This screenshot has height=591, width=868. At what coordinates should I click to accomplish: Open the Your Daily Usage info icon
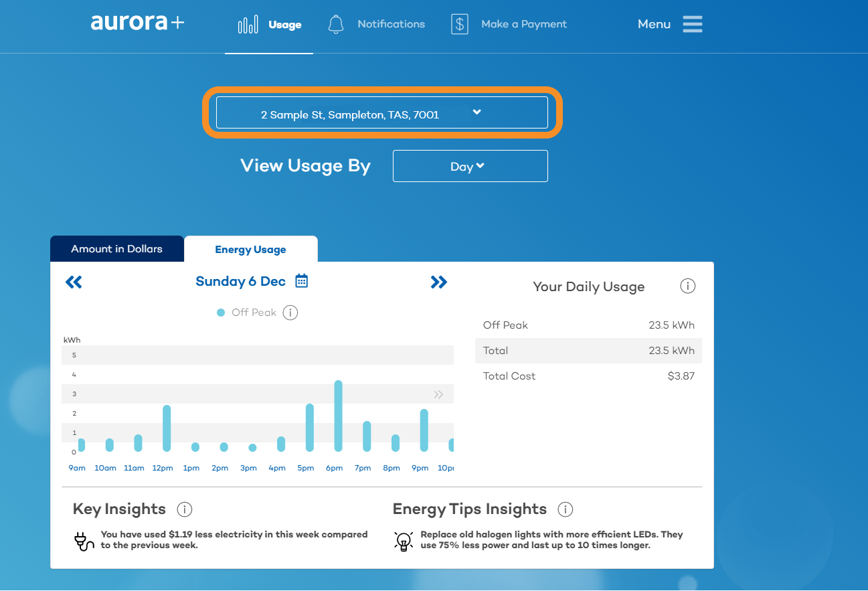pos(687,286)
